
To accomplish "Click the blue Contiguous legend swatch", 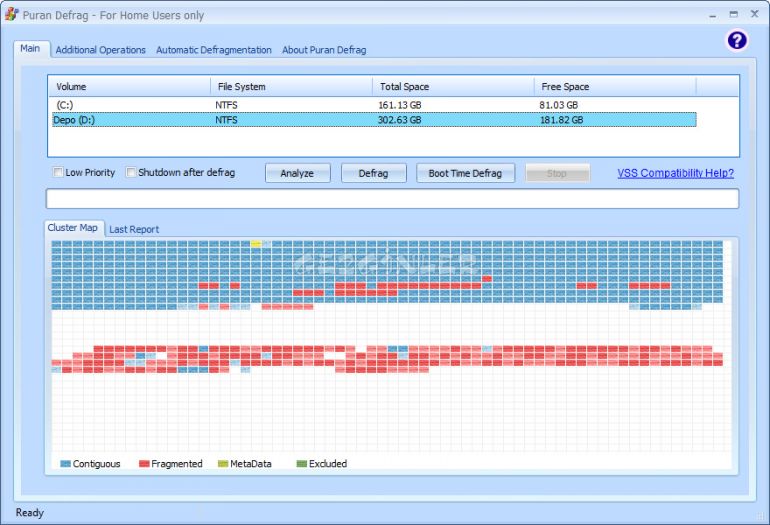I will click(x=65, y=464).
